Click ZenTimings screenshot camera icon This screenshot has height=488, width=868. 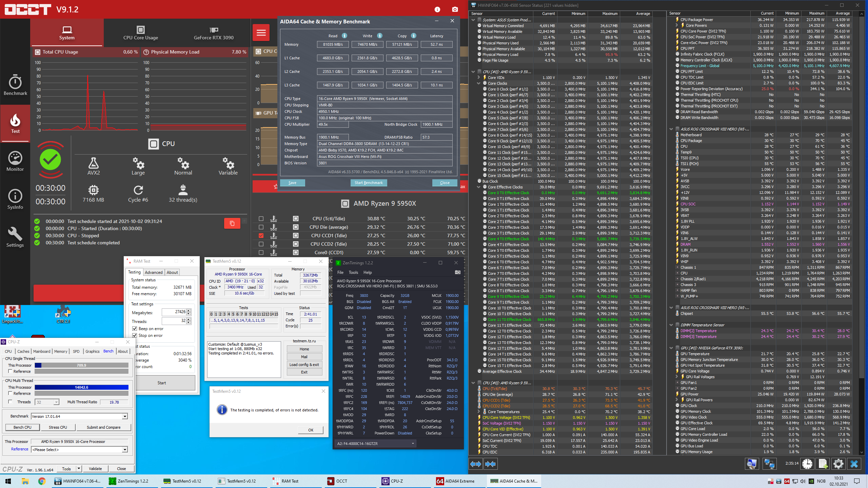(457, 272)
